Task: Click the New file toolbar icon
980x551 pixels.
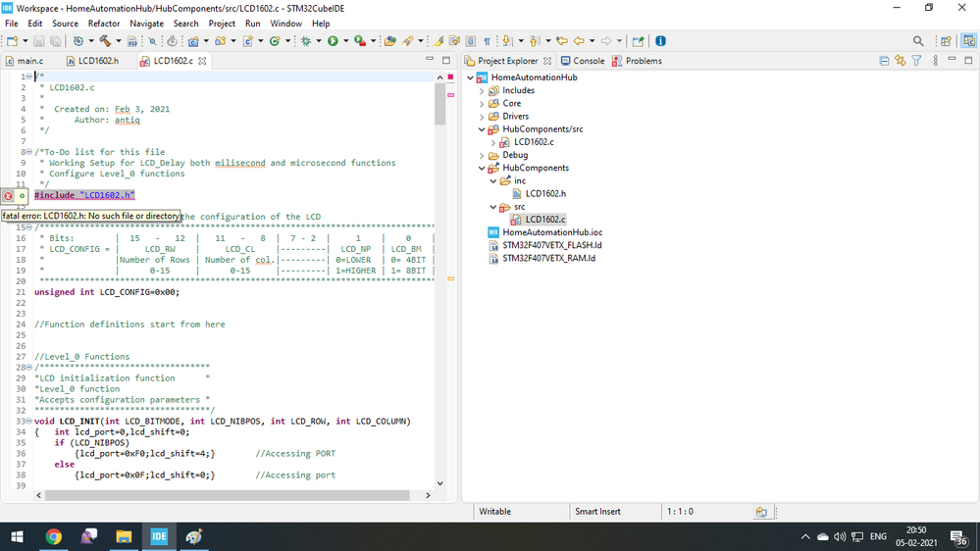Action: coord(12,41)
